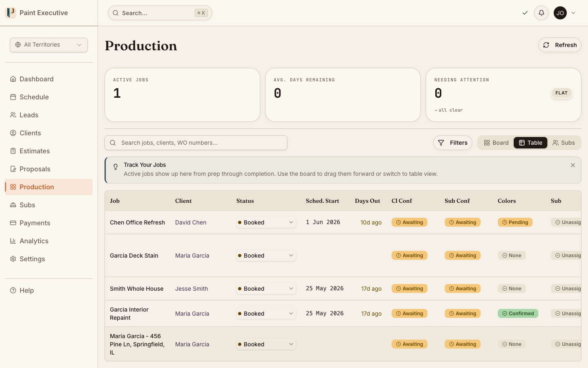Open status dropdown for Garcia Deck Stain
This screenshot has height=368, width=588.
click(266, 256)
